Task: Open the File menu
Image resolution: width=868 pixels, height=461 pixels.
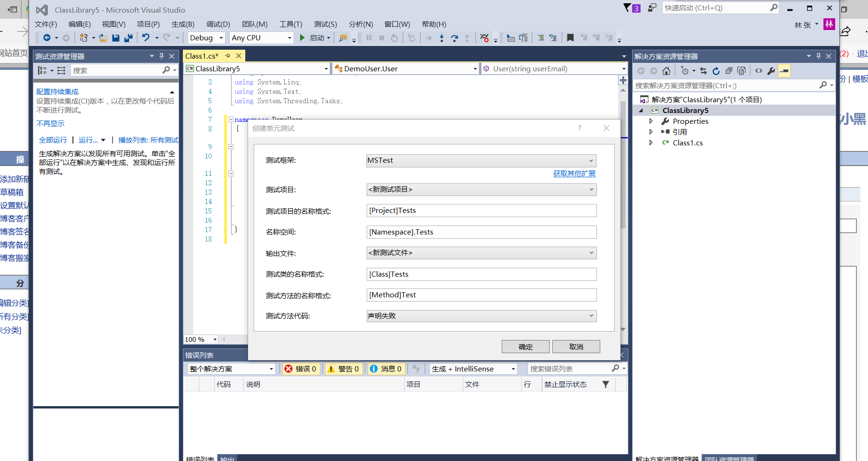Action: 46,24
